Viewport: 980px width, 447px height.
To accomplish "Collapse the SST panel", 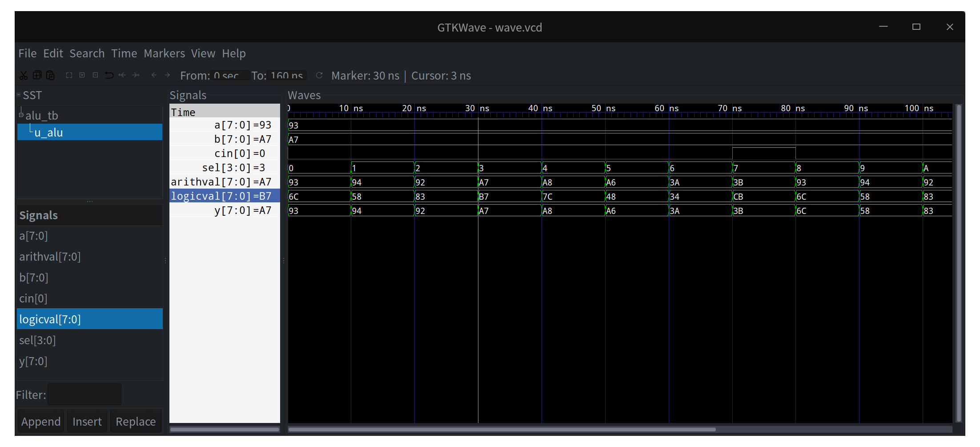I will [19, 95].
